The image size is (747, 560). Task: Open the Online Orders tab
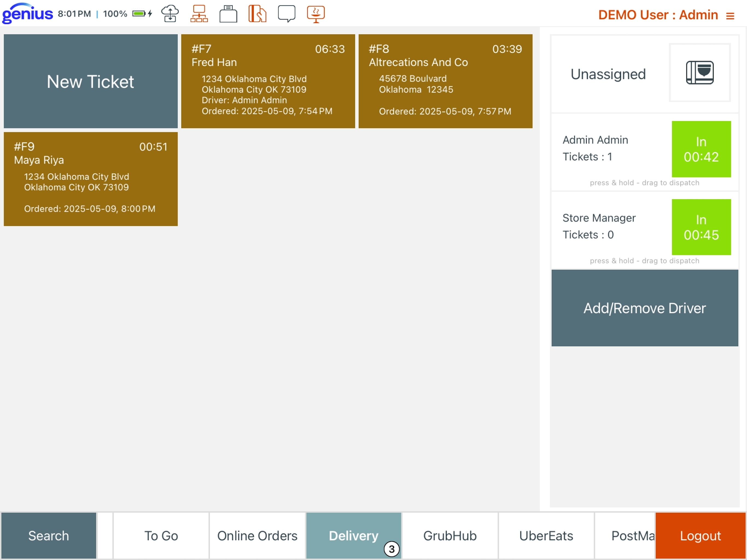257,536
